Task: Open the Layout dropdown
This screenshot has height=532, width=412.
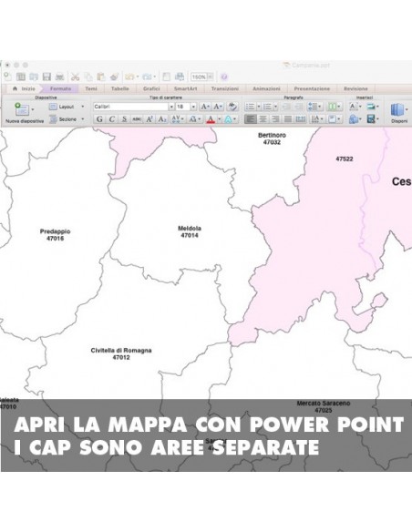Action: (82, 107)
